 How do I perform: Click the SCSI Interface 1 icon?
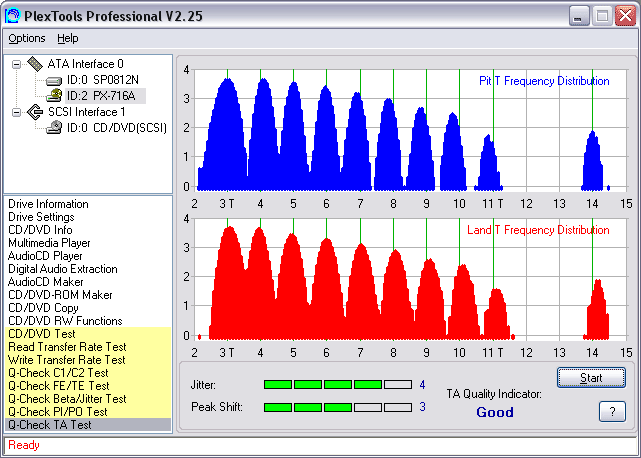[x=35, y=112]
